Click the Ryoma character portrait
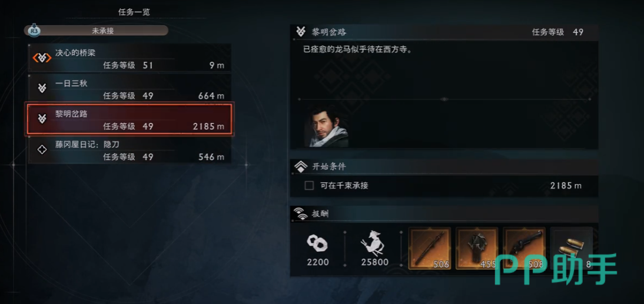Viewport: 644px width, 304px height. 327,125
